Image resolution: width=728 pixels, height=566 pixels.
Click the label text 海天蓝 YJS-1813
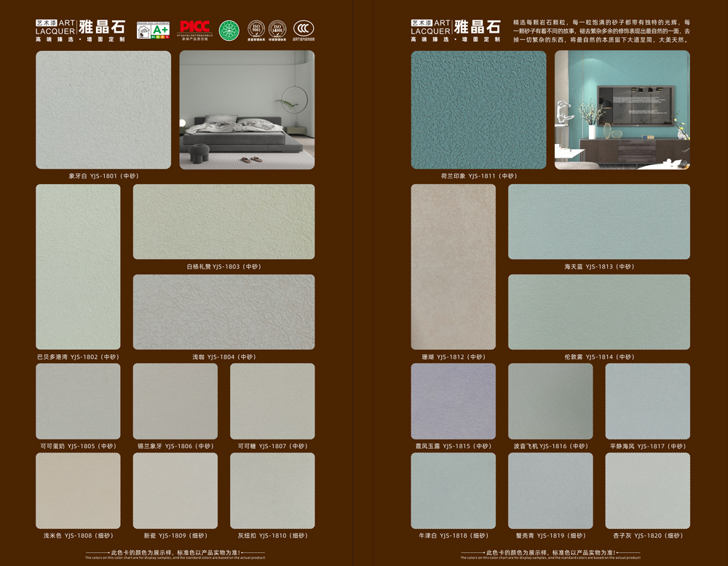[589, 266]
